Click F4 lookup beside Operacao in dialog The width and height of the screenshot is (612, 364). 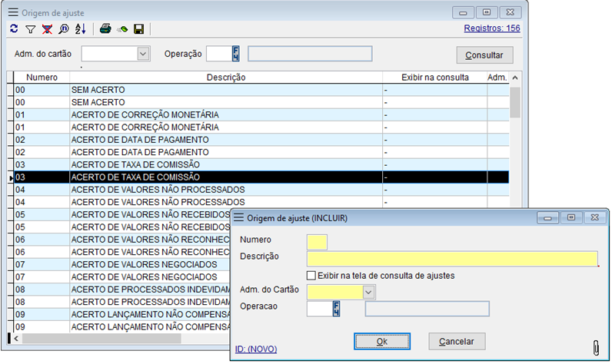pos(336,309)
